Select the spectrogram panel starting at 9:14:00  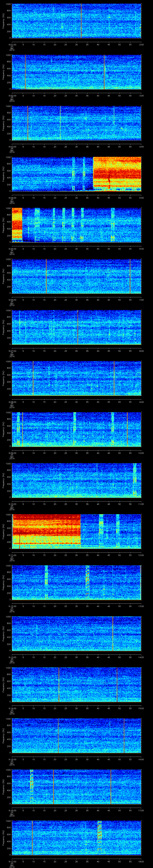(x=76, y=685)
